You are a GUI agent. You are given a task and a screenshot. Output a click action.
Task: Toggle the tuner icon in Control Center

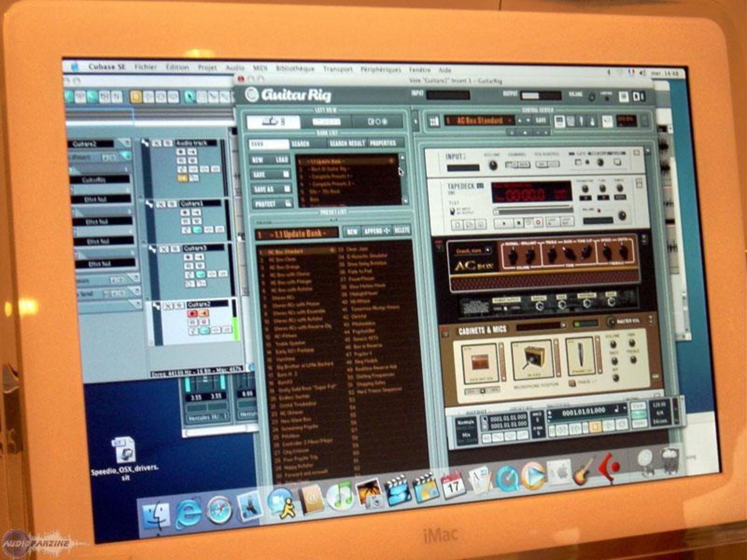(x=582, y=121)
